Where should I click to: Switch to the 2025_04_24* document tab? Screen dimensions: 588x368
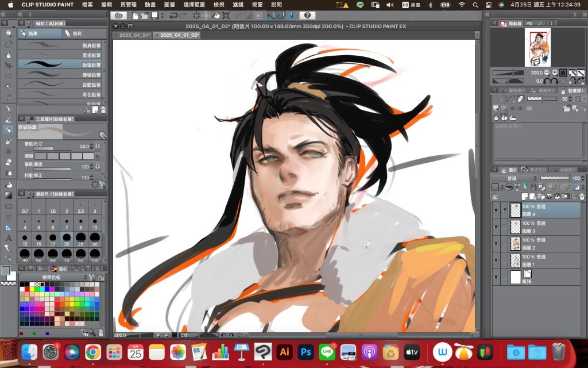134,35
